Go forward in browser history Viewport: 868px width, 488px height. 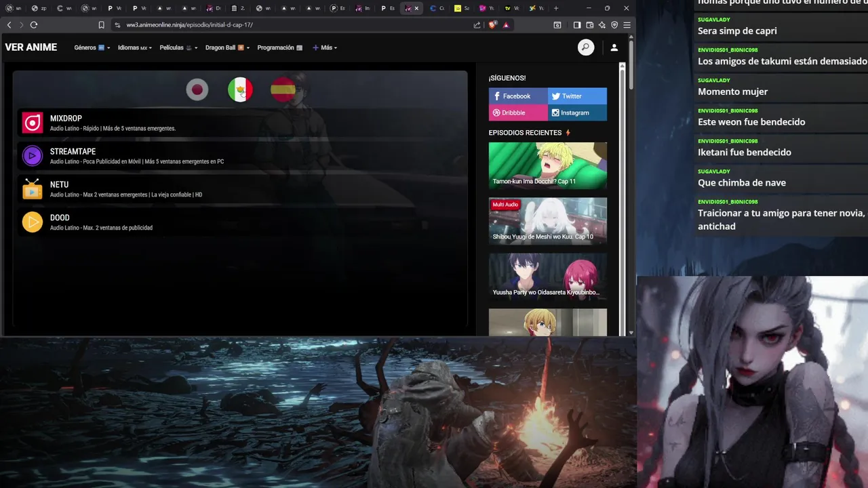[21, 25]
